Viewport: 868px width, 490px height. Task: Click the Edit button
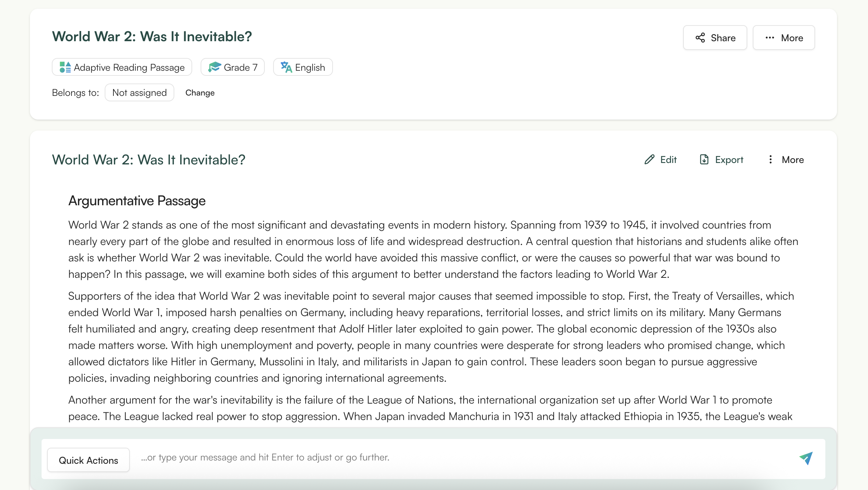pos(660,160)
